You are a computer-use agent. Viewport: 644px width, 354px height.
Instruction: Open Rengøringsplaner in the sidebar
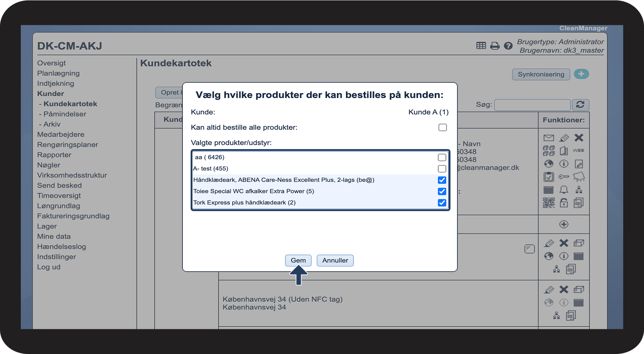click(67, 145)
